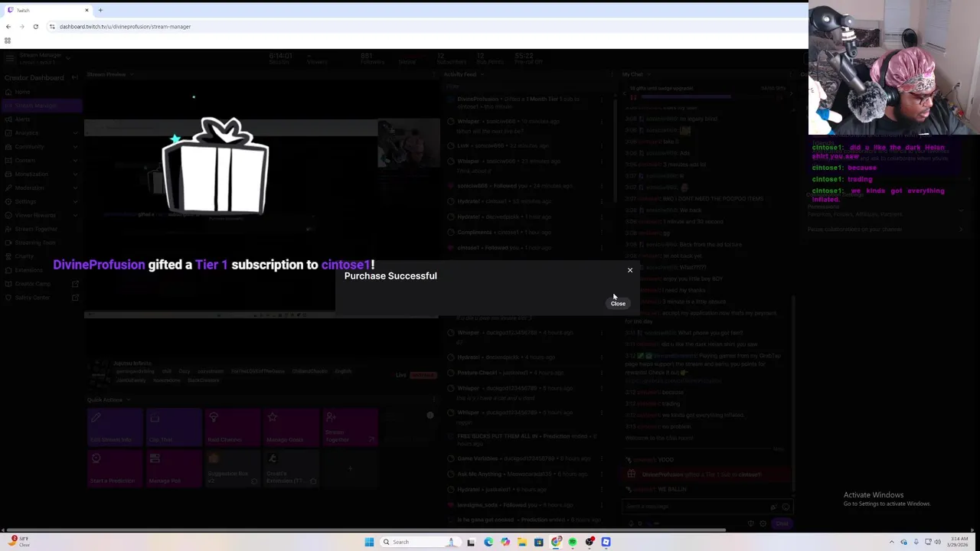
Task: Click the Clip That quick action
Action: coord(174,427)
